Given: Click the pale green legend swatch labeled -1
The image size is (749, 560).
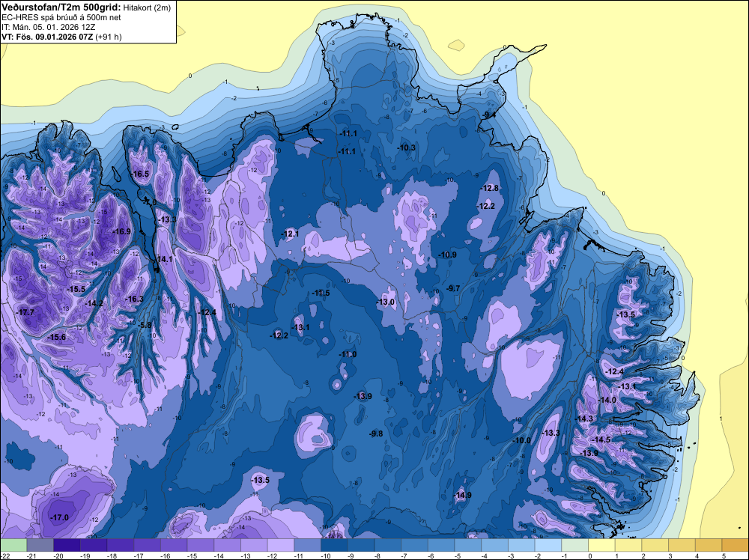Looking at the screenshot, I should (575, 545).
